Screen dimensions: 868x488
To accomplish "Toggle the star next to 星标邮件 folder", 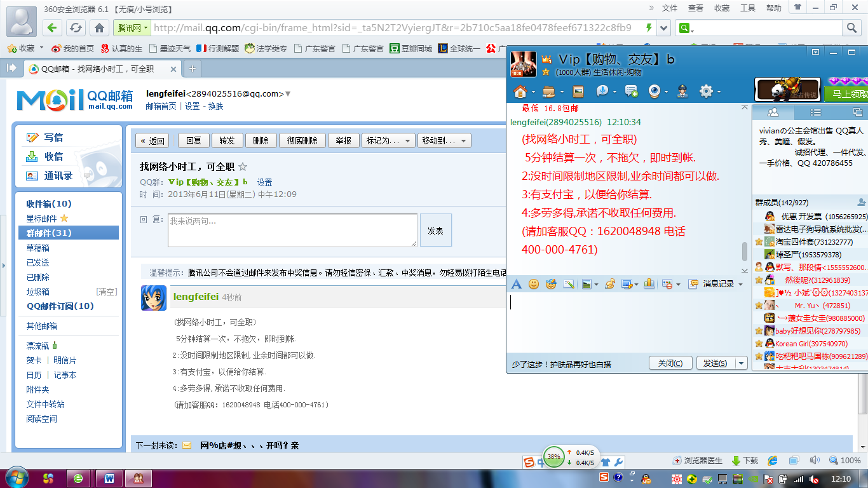I will (64, 219).
